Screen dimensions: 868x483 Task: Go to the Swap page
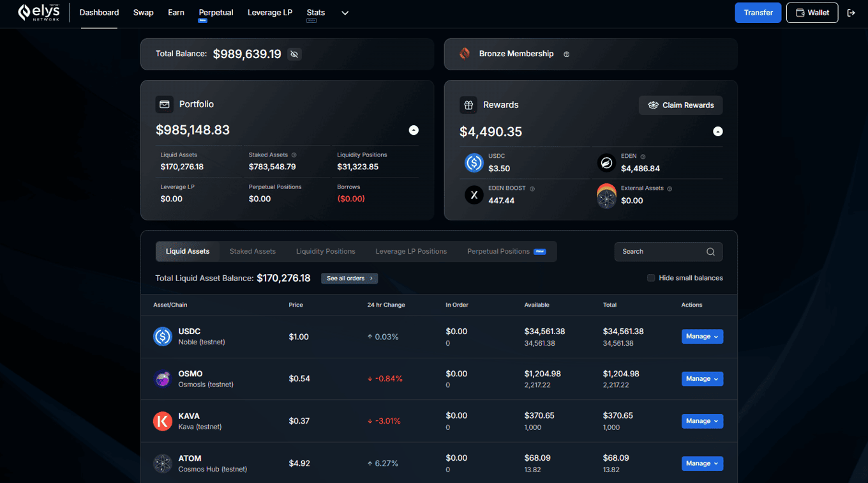click(144, 13)
